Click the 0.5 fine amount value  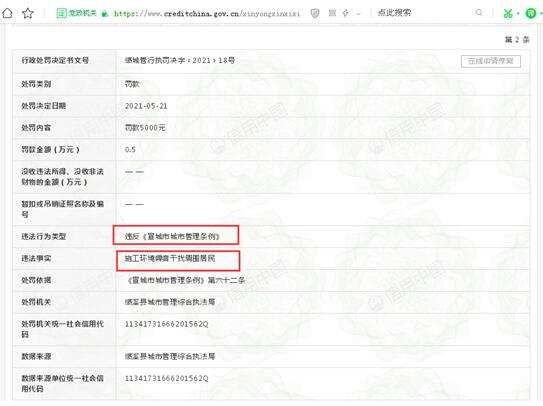pyautogui.click(x=130, y=150)
